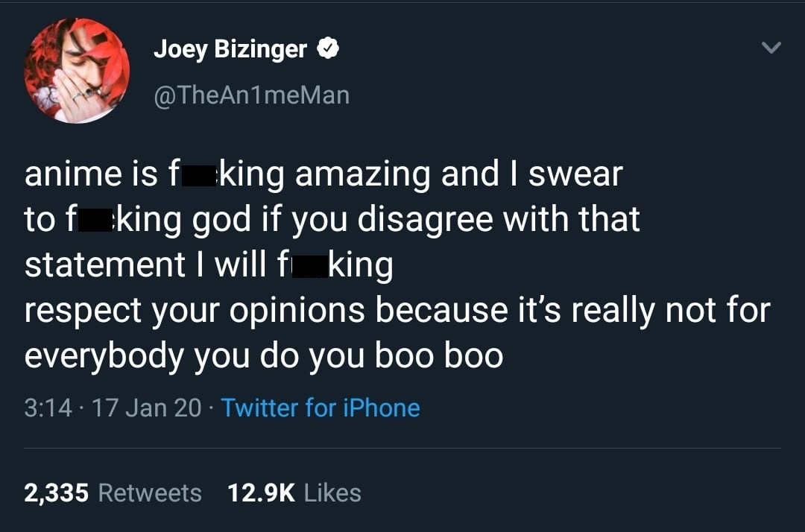
Task: Open the @TheAn1meMan handle link
Action: point(251,95)
